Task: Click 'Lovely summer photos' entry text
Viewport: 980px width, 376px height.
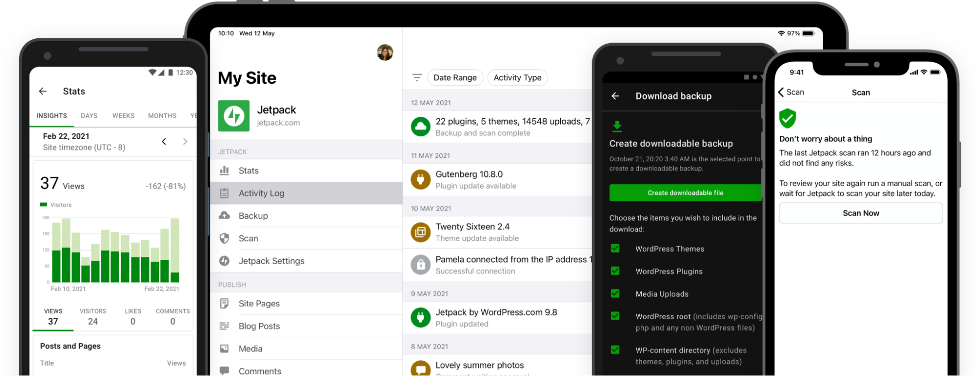Action: pos(479,365)
